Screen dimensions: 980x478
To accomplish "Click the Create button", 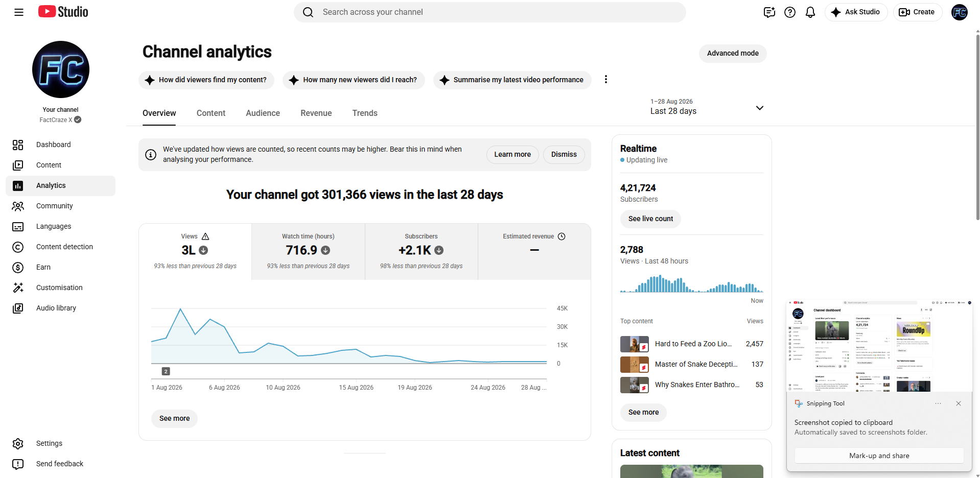I will [917, 12].
